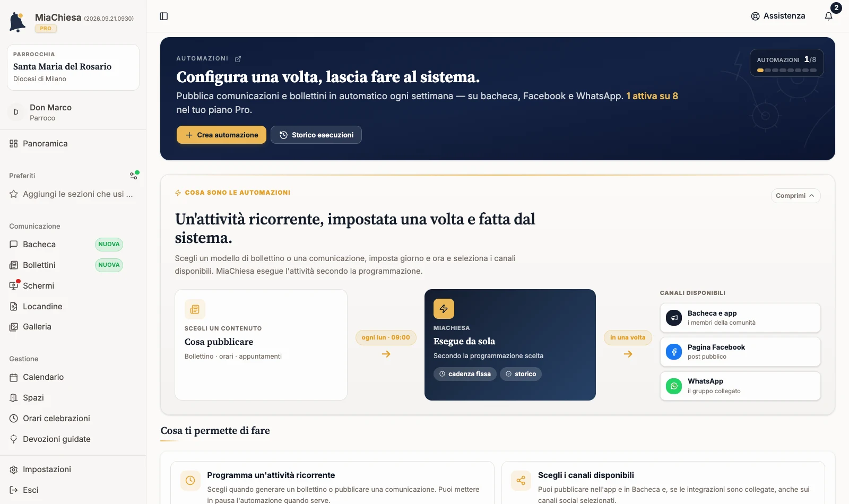
Task: Open the Bacheca section
Action: [x=73, y=245]
